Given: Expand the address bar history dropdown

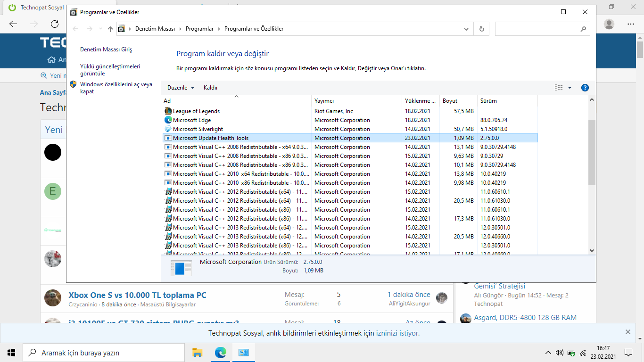Looking at the screenshot, I should tap(466, 29).
